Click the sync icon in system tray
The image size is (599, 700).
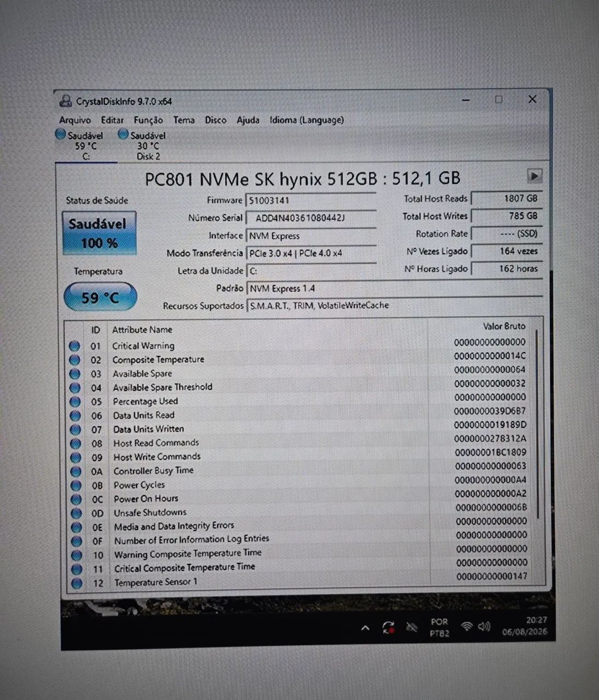click(x=389, y=628)
